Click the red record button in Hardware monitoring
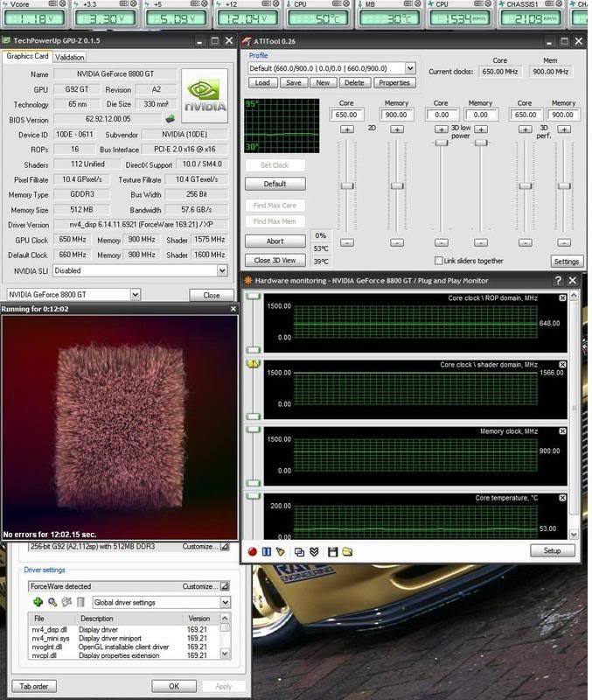Screen dimensions: 592x700 tap(253, 551)
